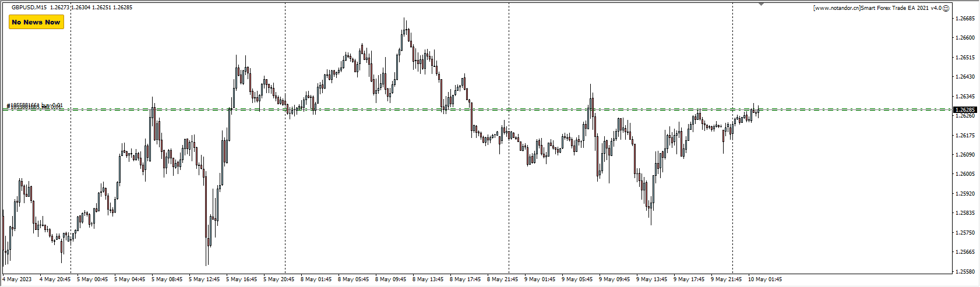
Task: Click the 8 May 17:45 time label
Action: point(466,279)
